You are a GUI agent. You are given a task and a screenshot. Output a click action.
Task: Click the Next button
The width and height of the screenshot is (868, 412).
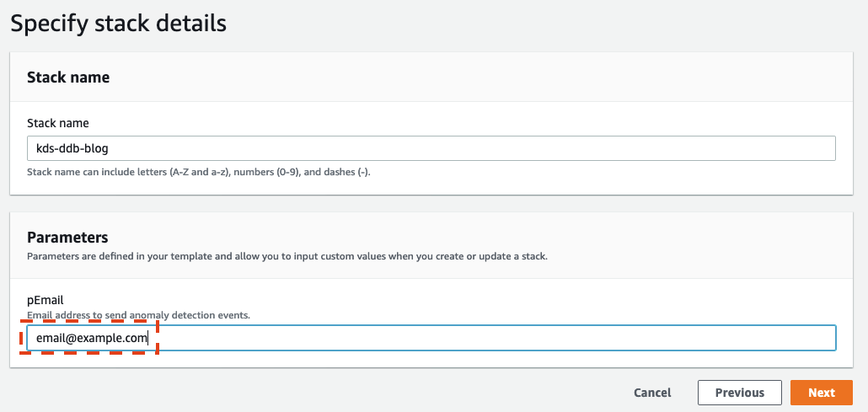tap(822, 393)
